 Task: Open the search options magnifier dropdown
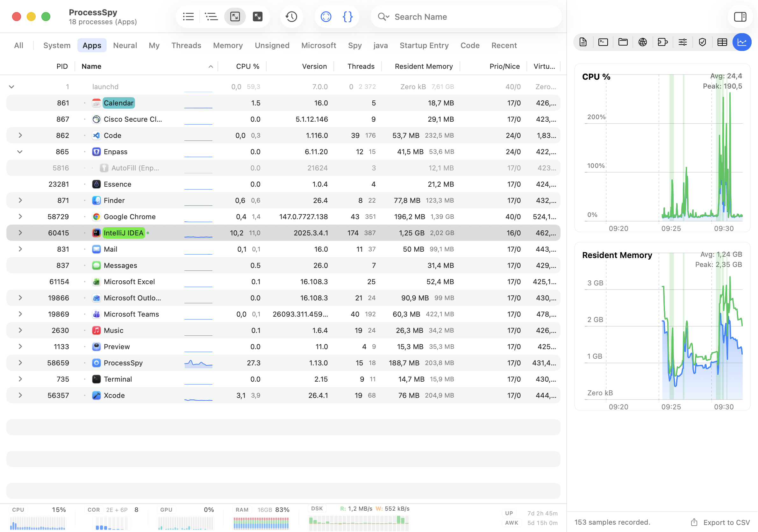383,17
